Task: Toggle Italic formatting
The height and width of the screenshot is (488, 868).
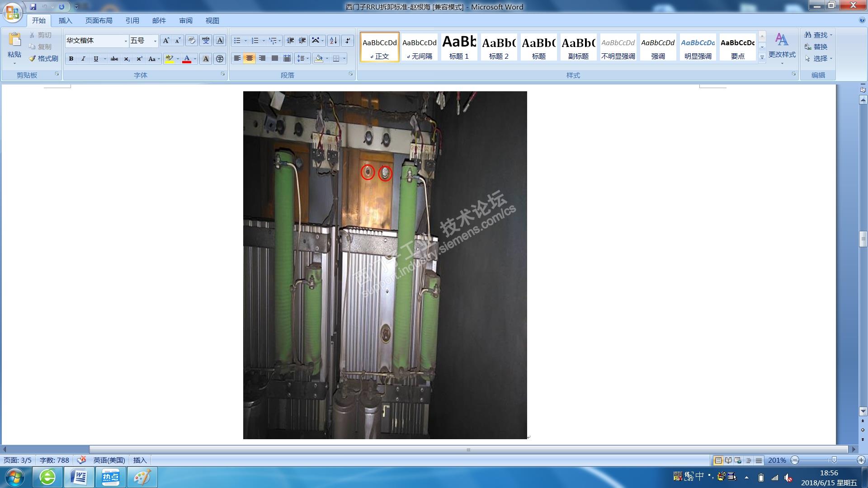Action: [x=83, y=59]
